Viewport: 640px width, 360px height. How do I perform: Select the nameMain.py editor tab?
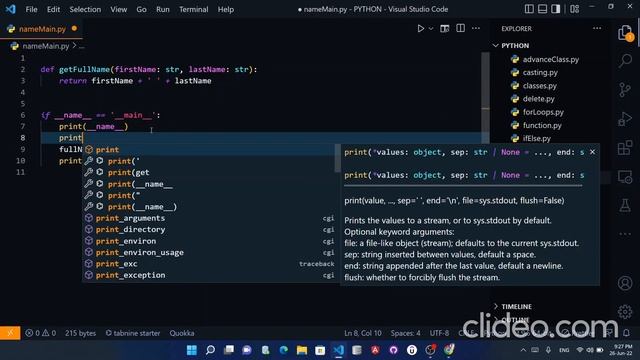42,29
